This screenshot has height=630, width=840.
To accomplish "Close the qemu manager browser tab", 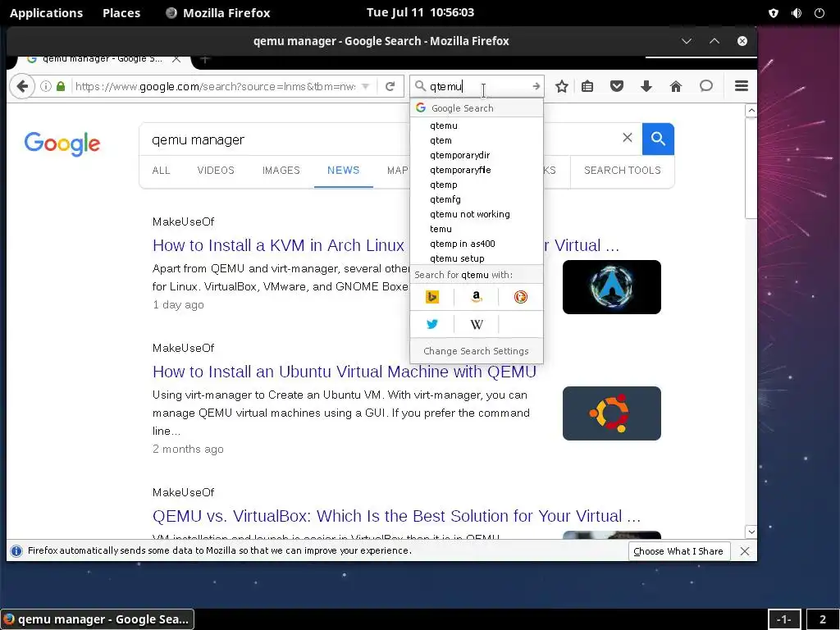I will click(176, 59).
